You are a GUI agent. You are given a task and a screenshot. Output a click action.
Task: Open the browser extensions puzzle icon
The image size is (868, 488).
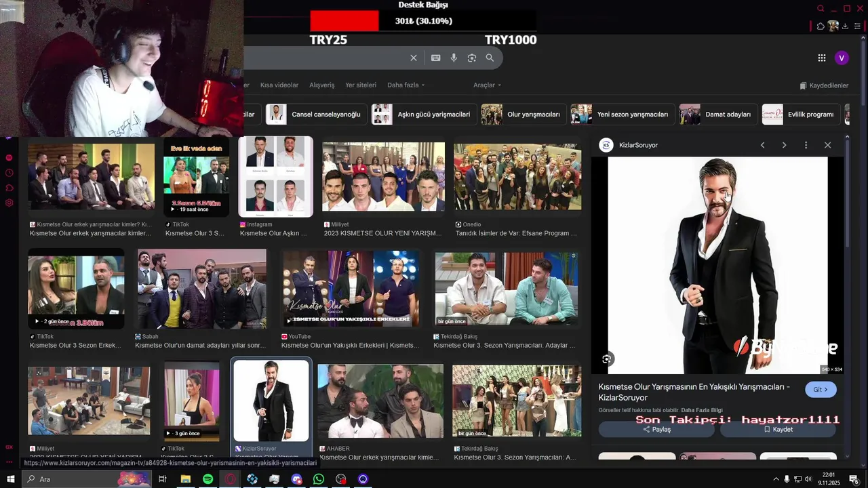click(x=821, y=26)
